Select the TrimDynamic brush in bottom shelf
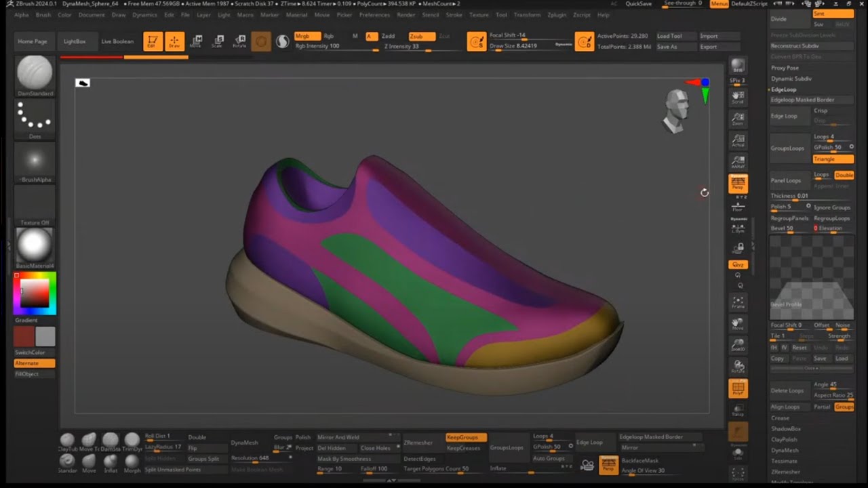Viewport: 868px width, 488px height. click(x=132, y=442)
